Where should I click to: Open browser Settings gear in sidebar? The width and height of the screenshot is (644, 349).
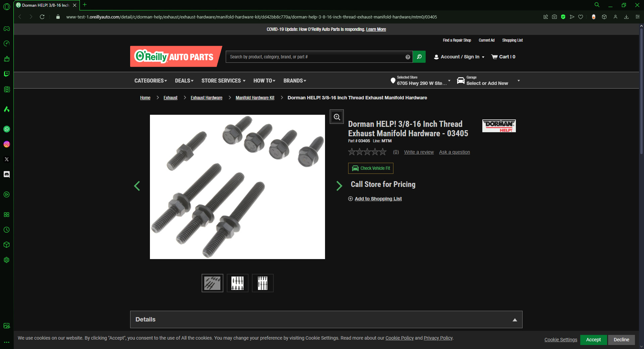click(7, 260)
